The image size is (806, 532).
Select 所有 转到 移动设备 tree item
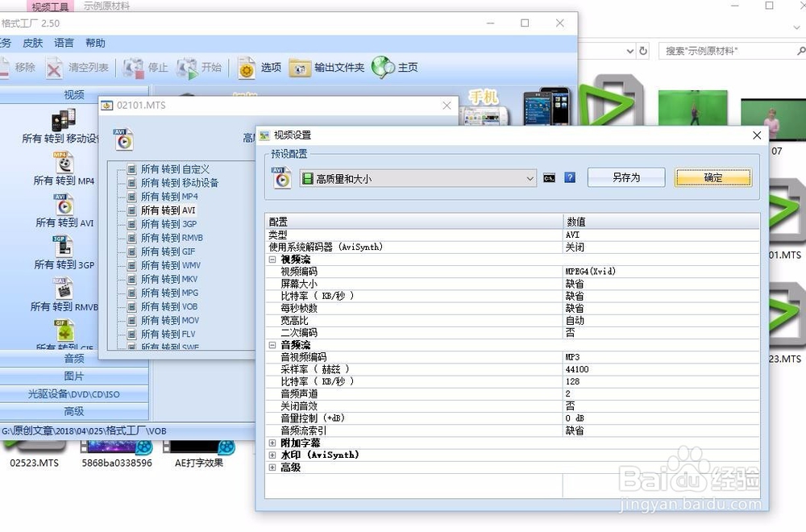(x=180, y=183)
